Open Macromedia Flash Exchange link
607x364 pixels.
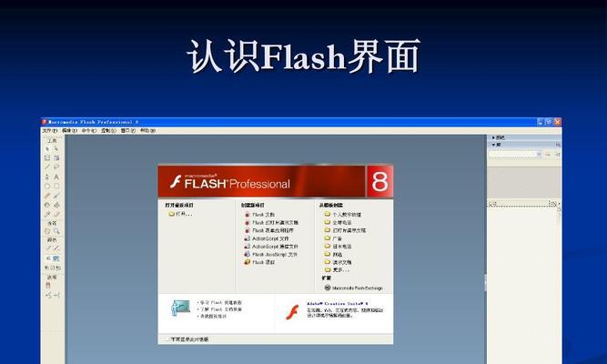(353, 288)
